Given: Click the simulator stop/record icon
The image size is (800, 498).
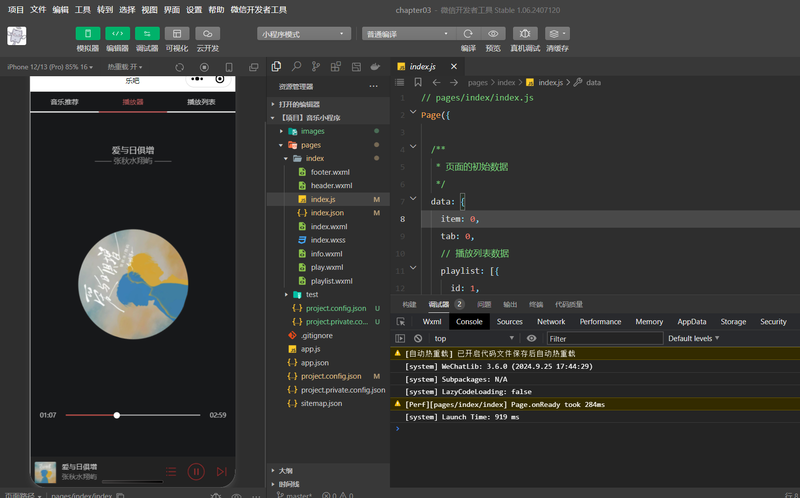Looking at the screenshot, I should coord(204,67).
